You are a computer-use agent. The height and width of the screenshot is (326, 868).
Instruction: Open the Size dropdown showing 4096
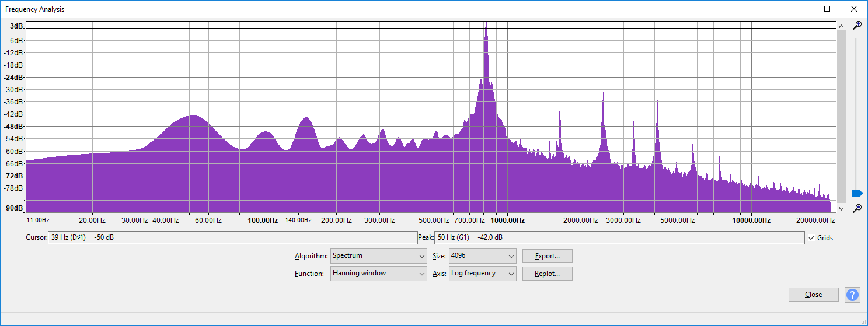pos(483,256)
